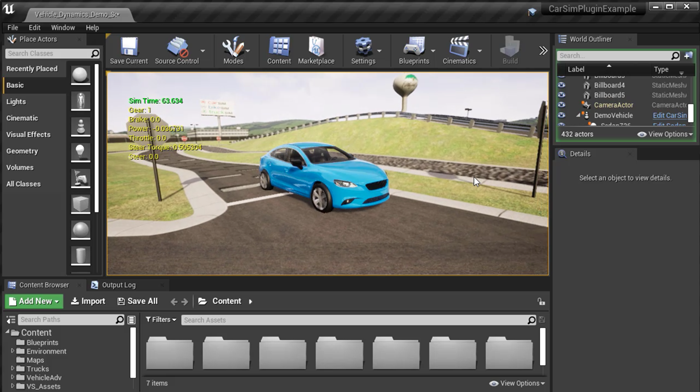This screenshot has width=700, height=392.
Task: Switch to the Output Log tab
Action: point(118,285)
